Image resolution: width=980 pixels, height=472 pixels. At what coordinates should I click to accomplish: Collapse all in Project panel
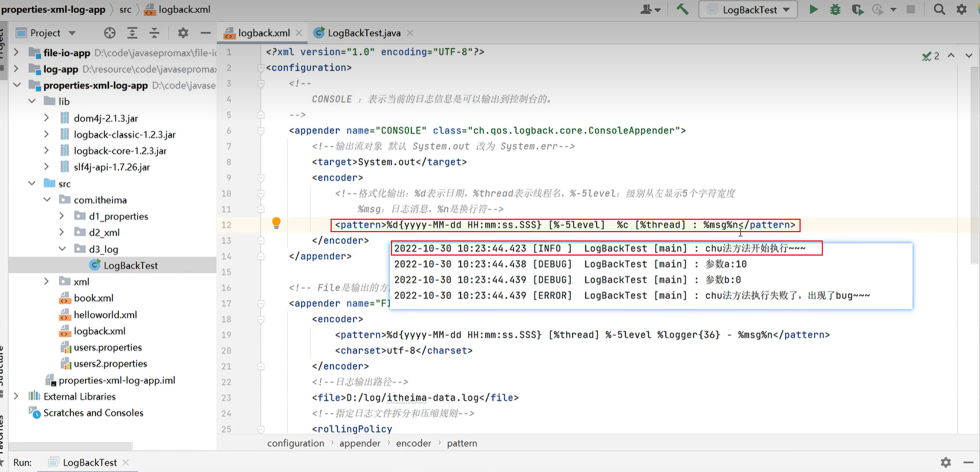coord(154,33)
